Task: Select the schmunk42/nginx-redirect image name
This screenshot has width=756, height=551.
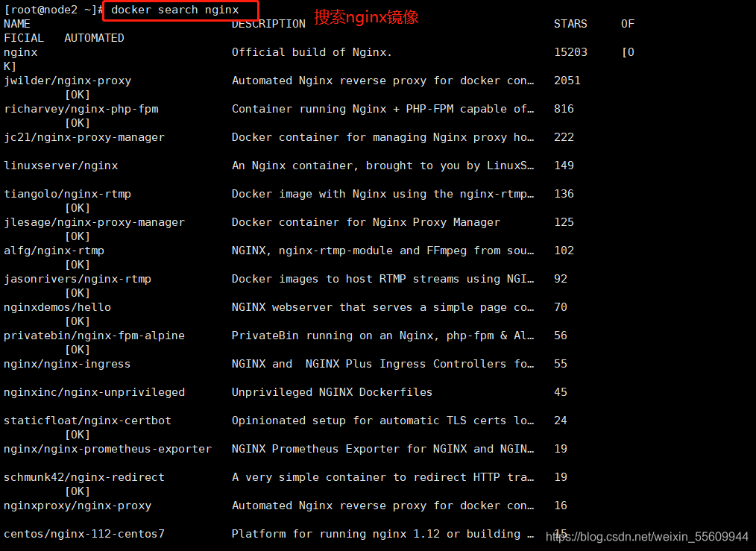Action: point(84,477)
